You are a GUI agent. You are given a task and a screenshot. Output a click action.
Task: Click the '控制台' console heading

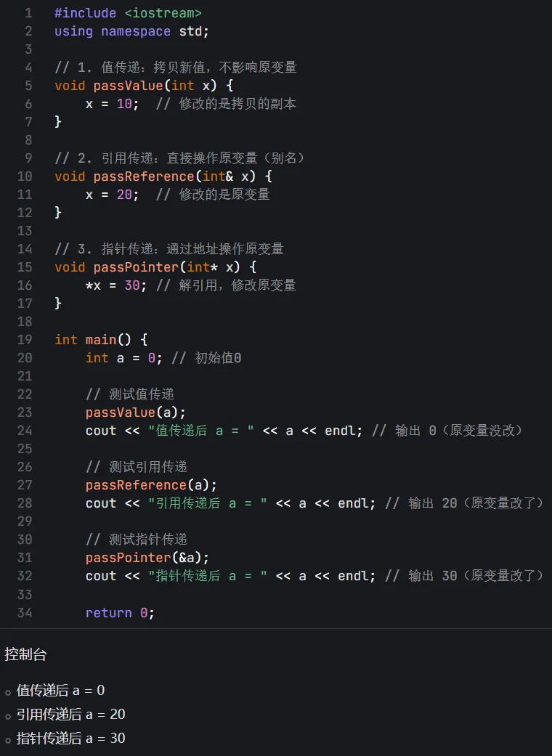pyautogui.click(x=25, y=654)
